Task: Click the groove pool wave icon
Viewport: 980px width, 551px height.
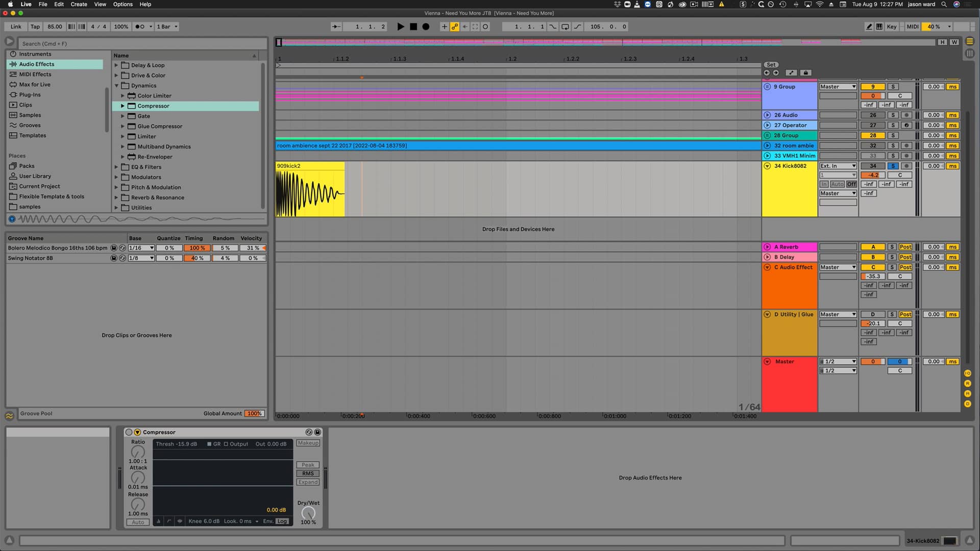Action: [x=9, y=416]
